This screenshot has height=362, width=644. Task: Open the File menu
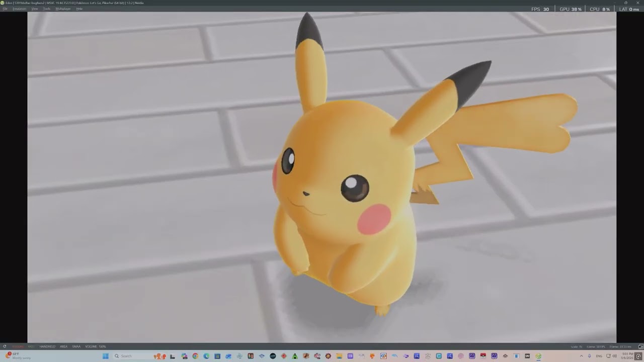[5, 9]
